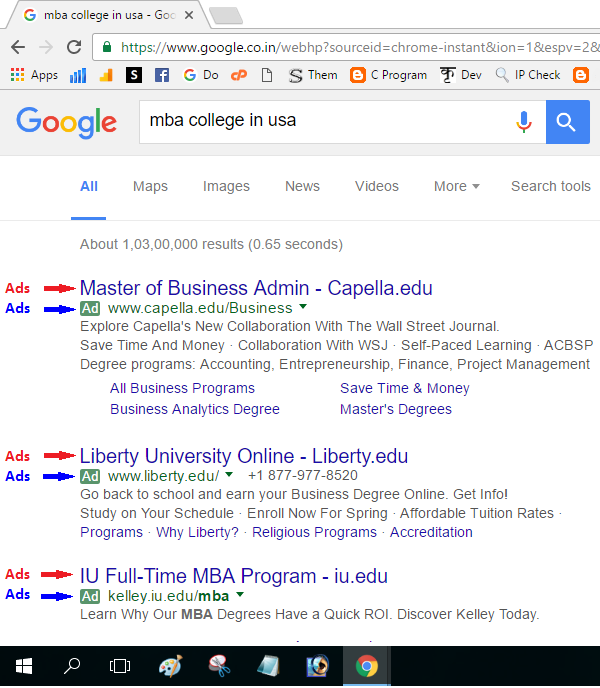The height and width of the screenshot is (688, 600).
Task: Open 'All Business Programs' sitelink
Action: point(182,388)
